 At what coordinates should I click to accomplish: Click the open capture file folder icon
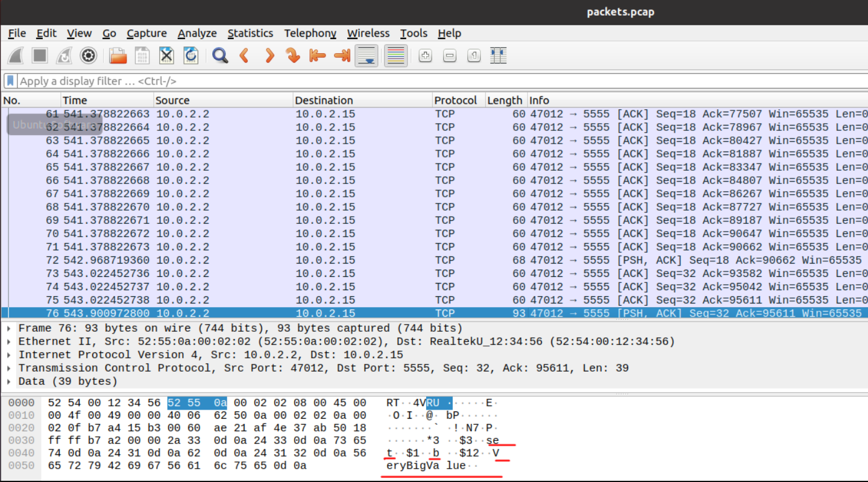coord(118,56)
